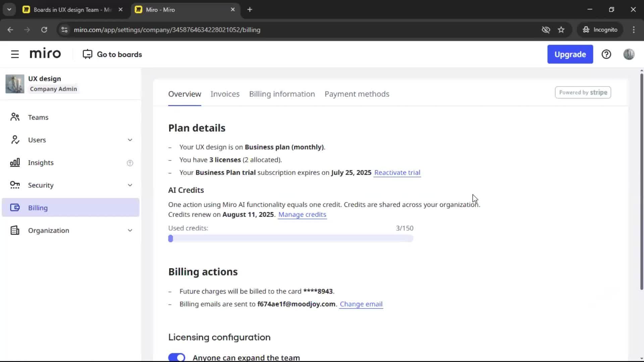Click the card number ****8943
The width and height of the screenshot is (644, 362).
pyautogui.click(x=318, y=291)
